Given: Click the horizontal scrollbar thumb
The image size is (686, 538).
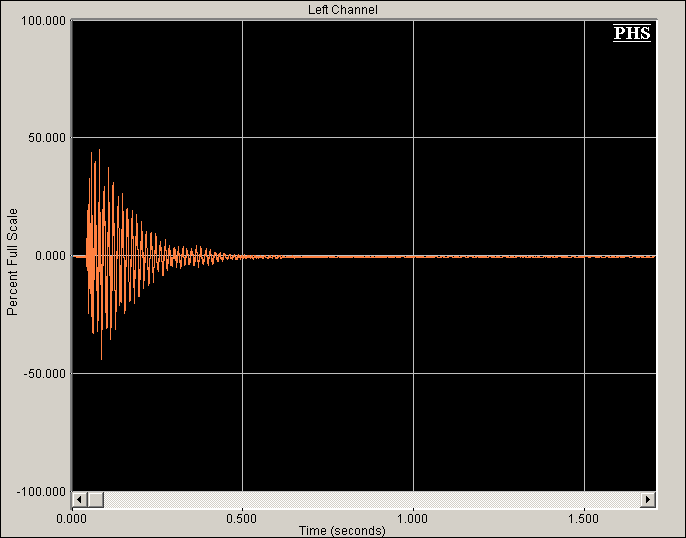Looking at the screenshot, I should [96, 499].
